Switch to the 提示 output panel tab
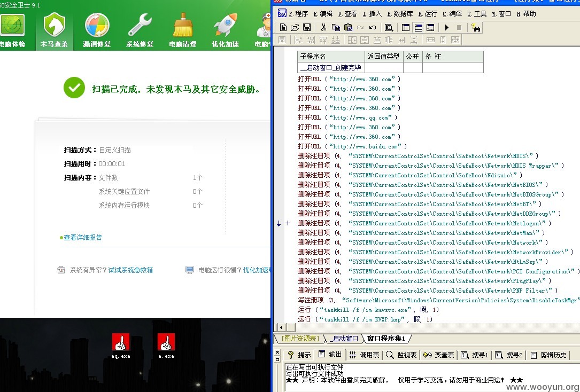Screen dimensions: 580x392 tap(299, 355)
